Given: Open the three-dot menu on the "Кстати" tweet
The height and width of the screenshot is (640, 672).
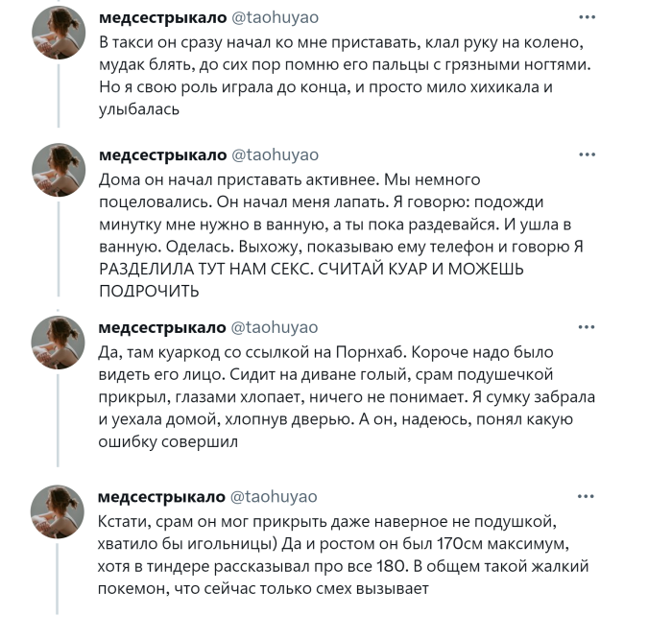Looking at the screenshot, I should [x=585, y=496].
